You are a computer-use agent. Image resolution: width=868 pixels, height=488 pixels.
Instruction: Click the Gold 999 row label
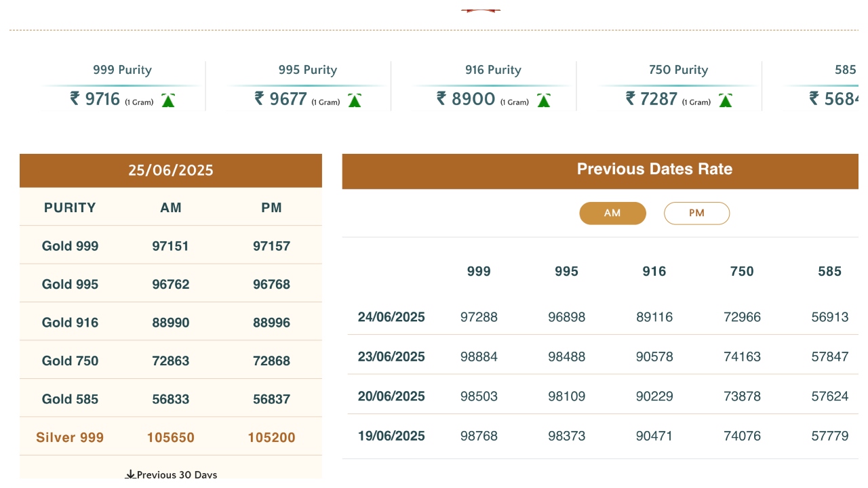[x=70, y=246]
